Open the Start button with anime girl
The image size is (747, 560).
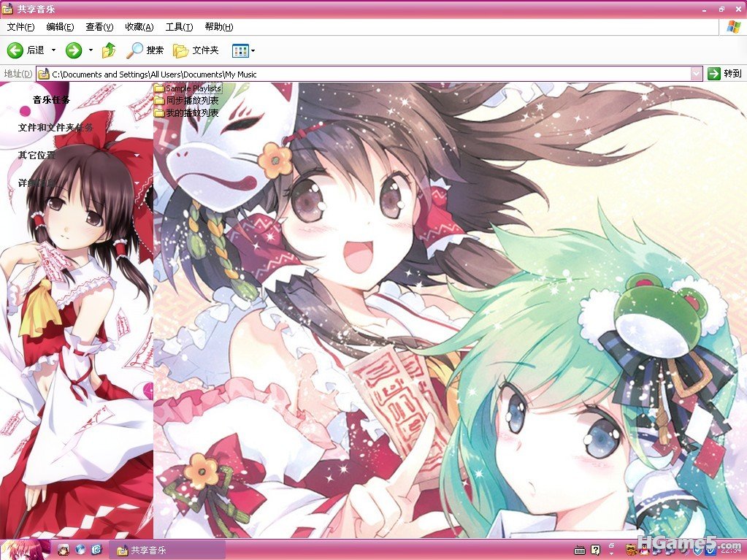tap(26, 550)
